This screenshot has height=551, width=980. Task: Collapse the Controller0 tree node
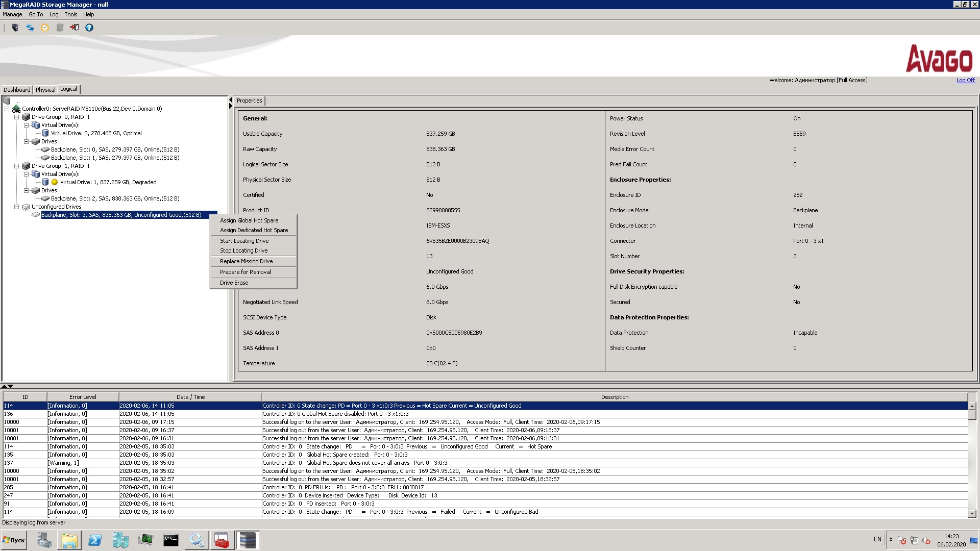tap(7, 109)
